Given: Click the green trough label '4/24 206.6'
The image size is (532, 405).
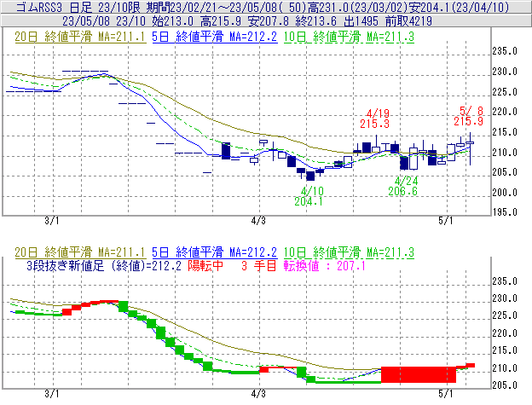Looking at the screenshot, I should click(402, 186).
